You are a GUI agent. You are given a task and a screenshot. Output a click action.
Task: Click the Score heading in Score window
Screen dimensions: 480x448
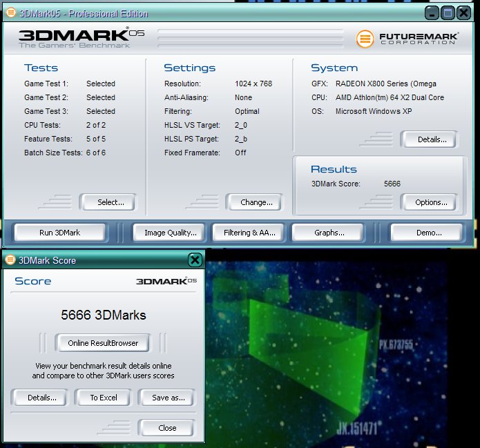(x=33, y=281)
